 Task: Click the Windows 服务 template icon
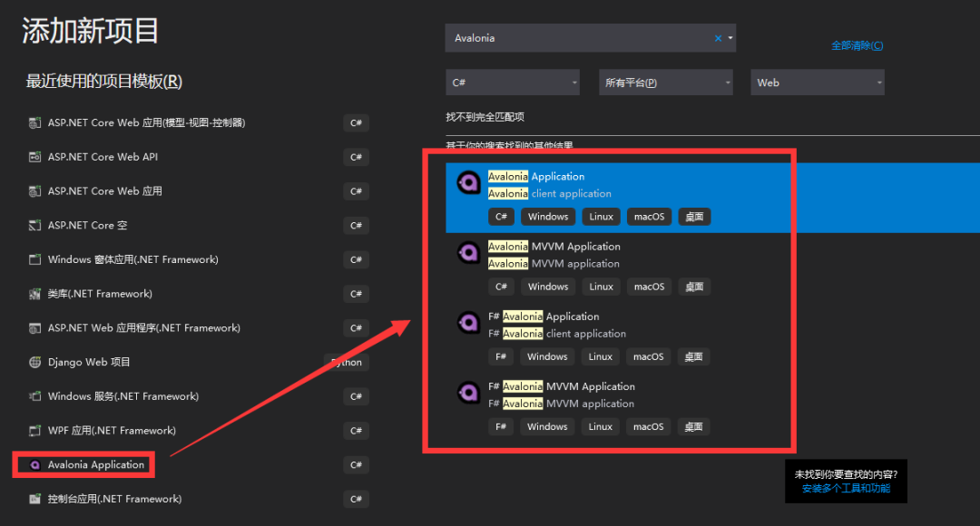pos(35,396)
